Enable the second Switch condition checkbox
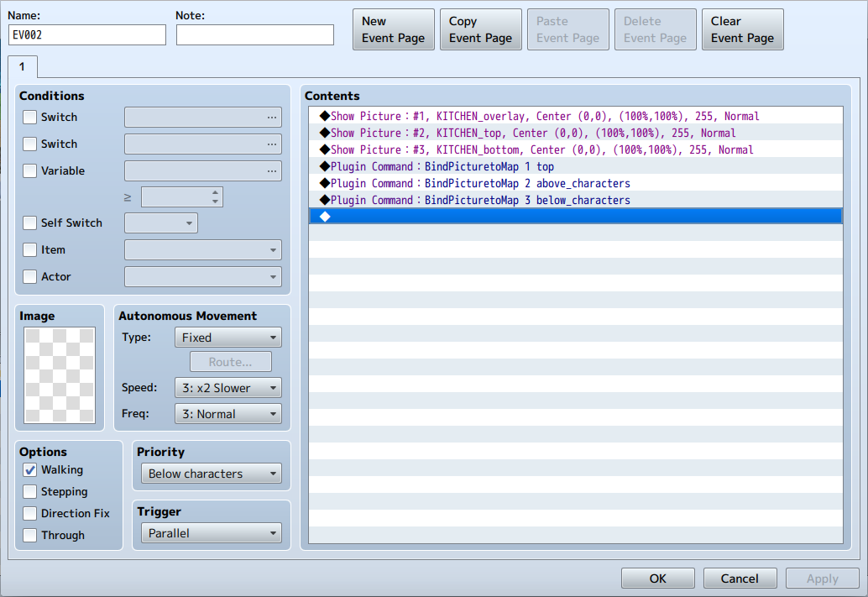The height and width of the screenshot is (597, 868). coord(30,144)
